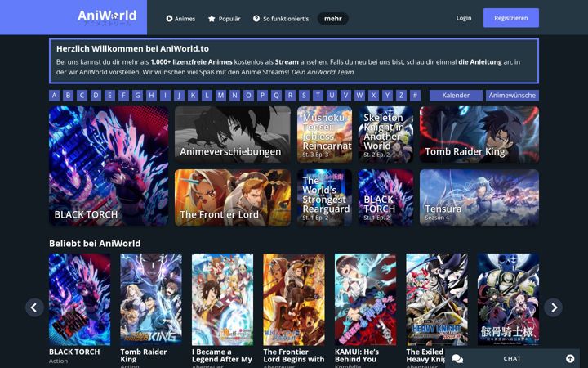Image resolution: width=588 pixels, height=368 pixels.
Task: Open the Animes menu item
Action: 180,18
